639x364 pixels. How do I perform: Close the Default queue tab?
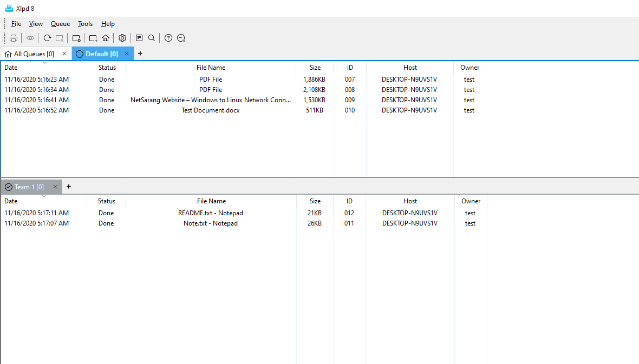tap(127, 54)
